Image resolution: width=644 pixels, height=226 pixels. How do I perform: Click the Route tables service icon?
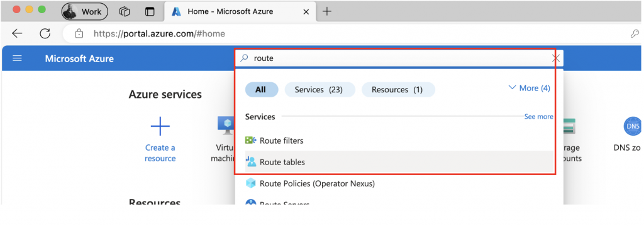click(251, 161)
